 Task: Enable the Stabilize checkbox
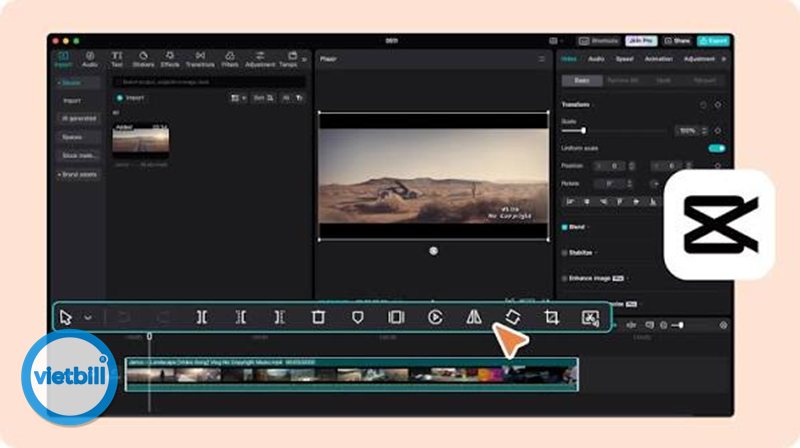point(564,253)
